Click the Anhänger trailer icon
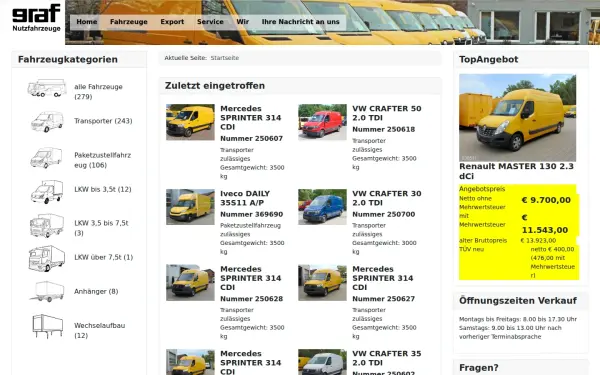 (47, 292)
